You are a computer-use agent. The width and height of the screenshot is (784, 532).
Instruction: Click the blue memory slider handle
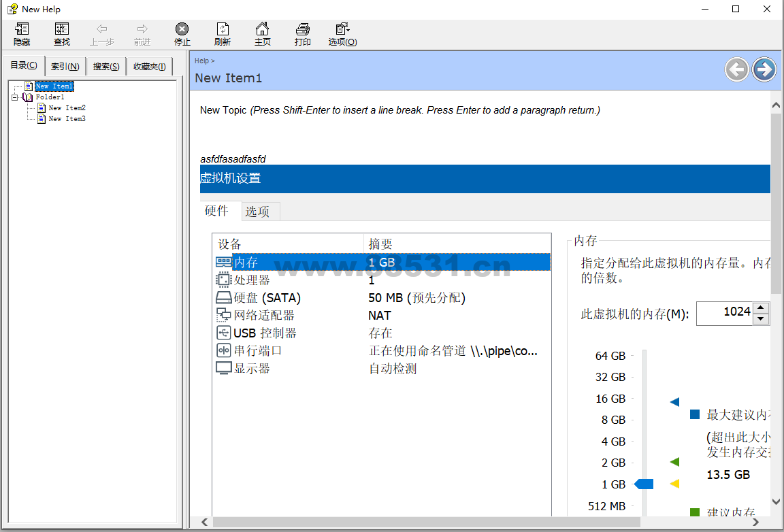coord(644,484)
